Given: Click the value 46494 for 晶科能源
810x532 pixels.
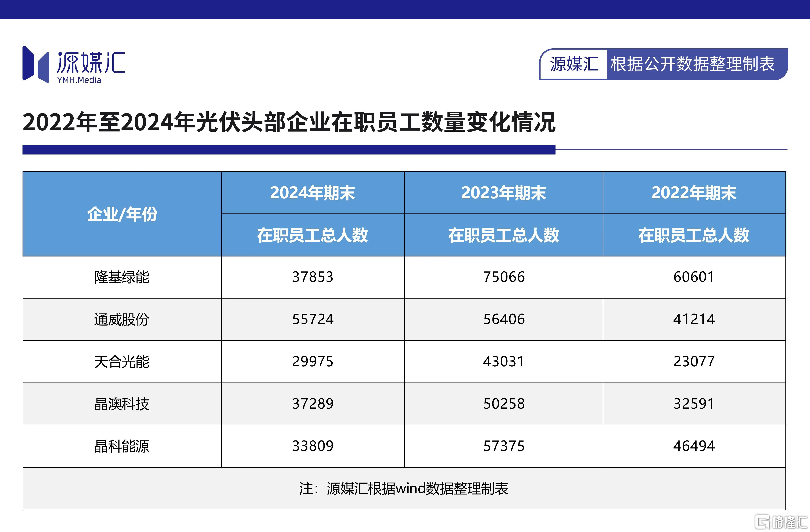Looking at the screenshot, I should coord(694,446).
